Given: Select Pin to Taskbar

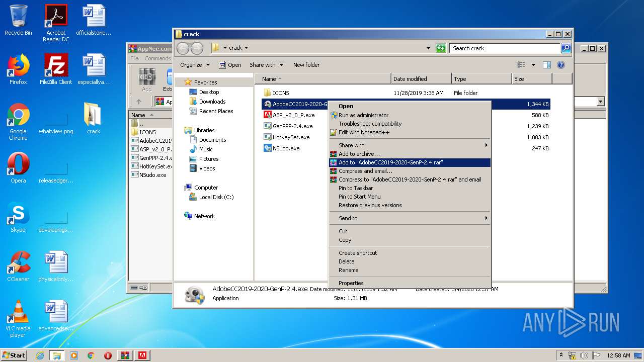Looking at the screenshot, I should point(410,188).
